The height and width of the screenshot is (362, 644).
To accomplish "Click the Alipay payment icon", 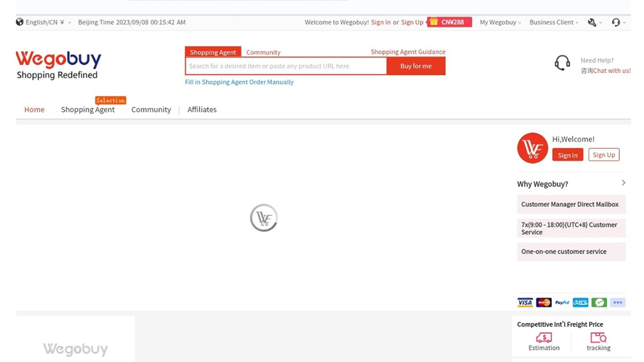I will (580, 303).
